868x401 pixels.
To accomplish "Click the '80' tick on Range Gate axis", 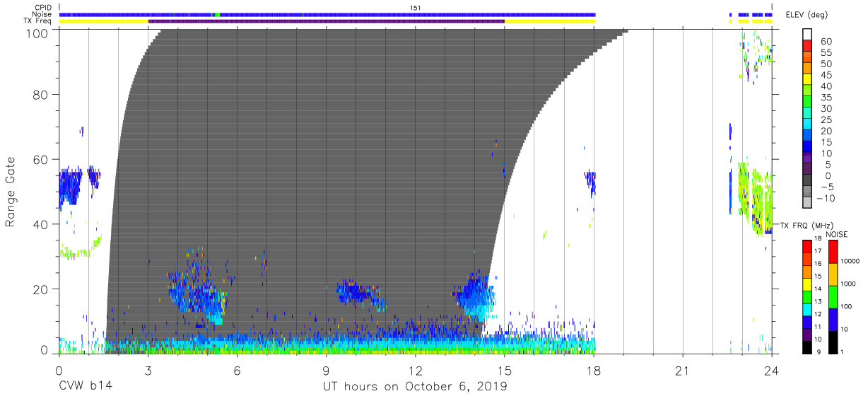I will [40, 94].
